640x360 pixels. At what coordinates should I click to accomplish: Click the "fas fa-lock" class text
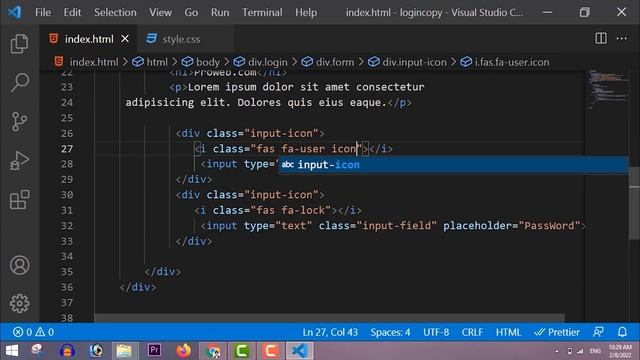[x=291, y=210]
